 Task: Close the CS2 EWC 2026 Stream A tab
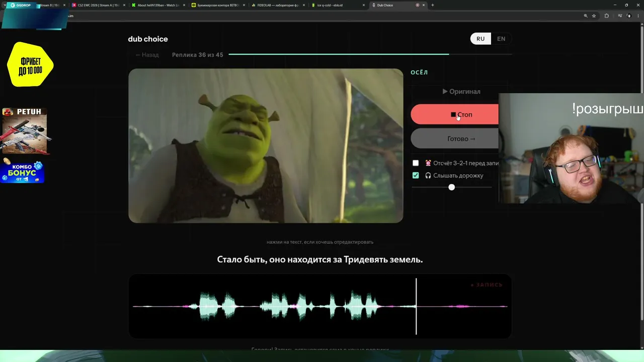[124, 5]
